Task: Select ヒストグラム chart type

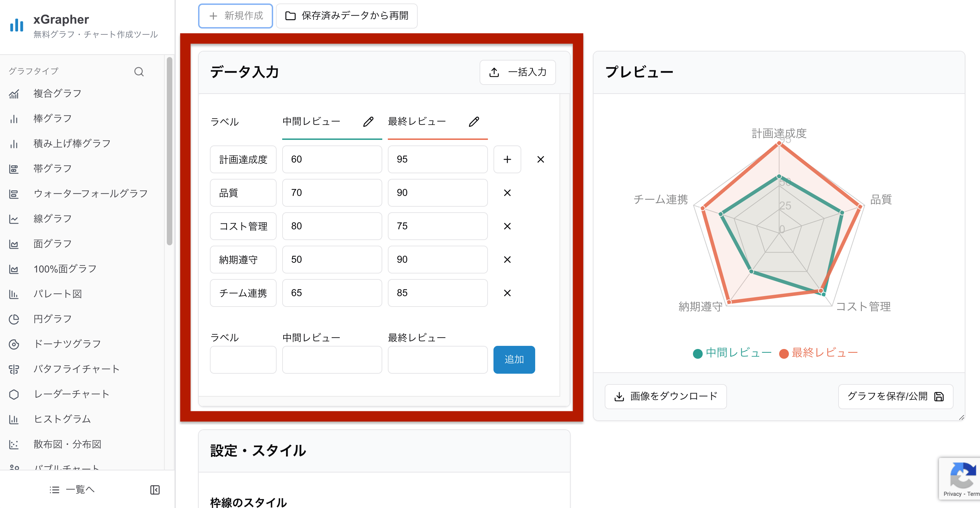Action: click(62, 419)
